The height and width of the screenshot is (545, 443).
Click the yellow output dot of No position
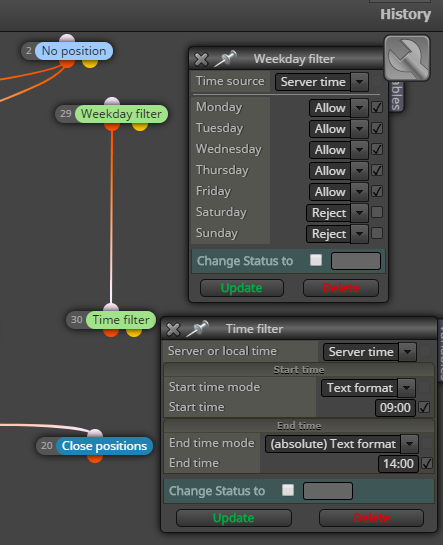click(x=90, y=63)
